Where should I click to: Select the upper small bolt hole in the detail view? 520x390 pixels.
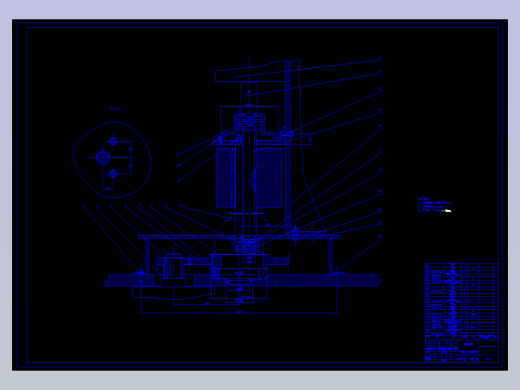pos(113,141)
